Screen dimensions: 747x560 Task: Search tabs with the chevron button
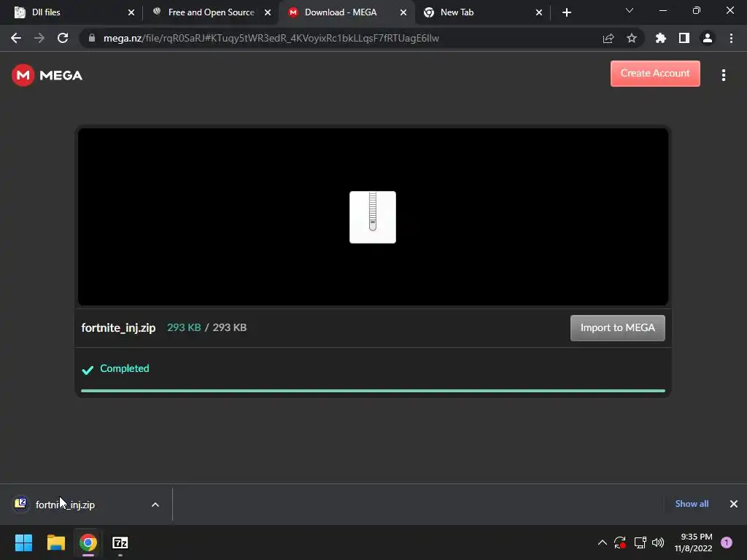630,10
